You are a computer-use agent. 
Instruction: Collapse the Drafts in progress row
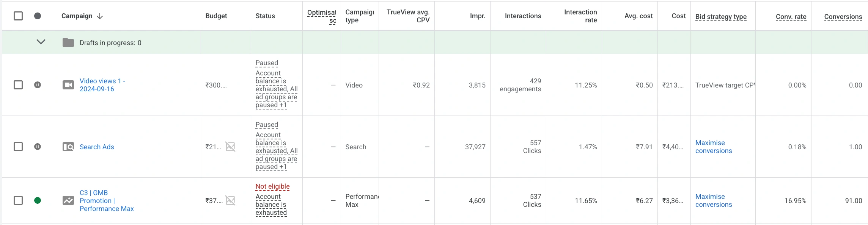click(41, 42)
